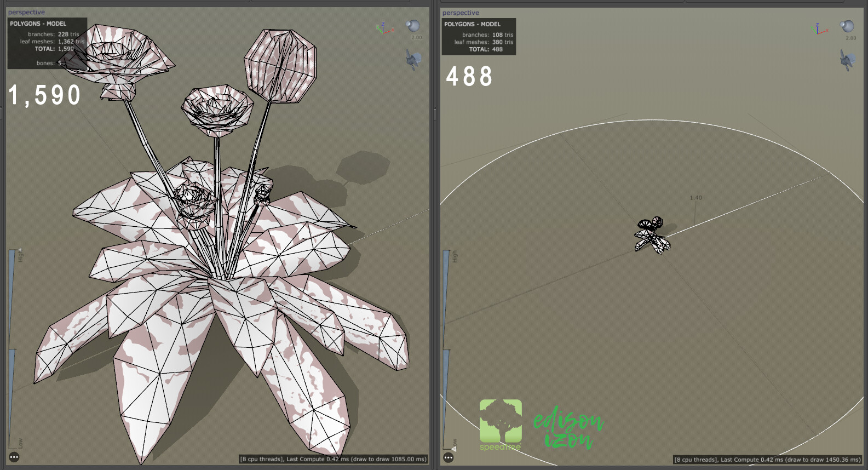The width and height of the screenshot is (868, 470).
Task: Click the right viewport 'perspective' label
Action: click(461, 13)
